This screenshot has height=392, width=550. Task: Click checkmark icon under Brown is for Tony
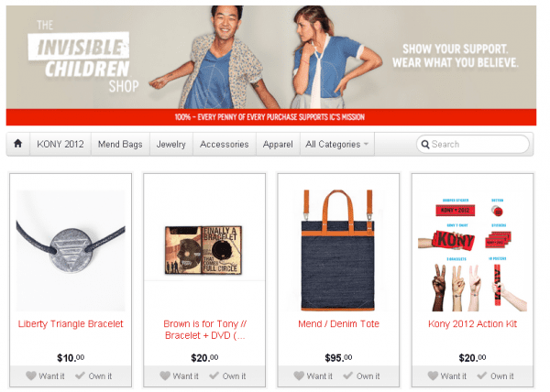[214, 376]
